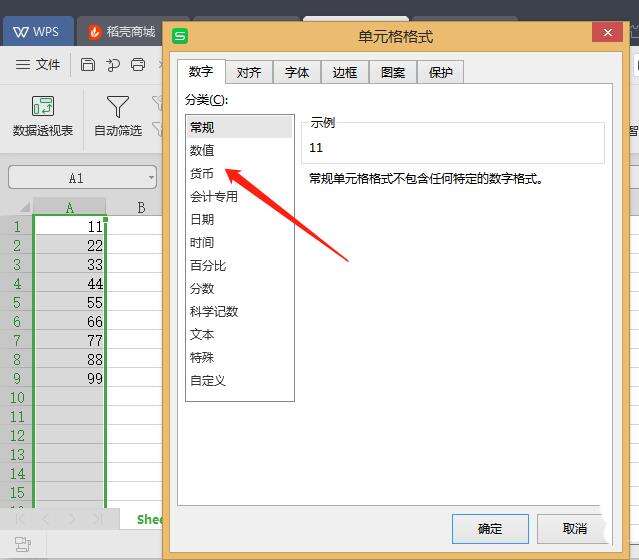Select column A header
This screenshot has width=639, height=560.
tap(70, 207)
